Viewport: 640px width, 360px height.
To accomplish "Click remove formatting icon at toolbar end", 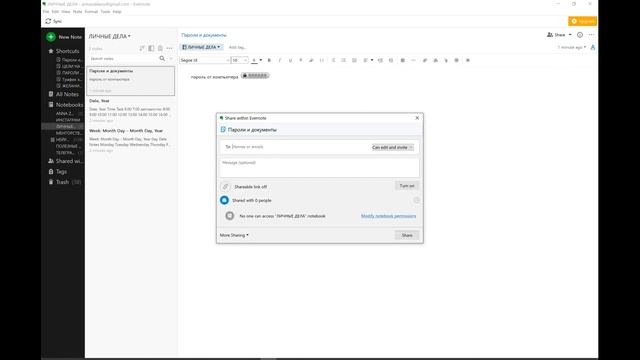I will tap(468, 60).
